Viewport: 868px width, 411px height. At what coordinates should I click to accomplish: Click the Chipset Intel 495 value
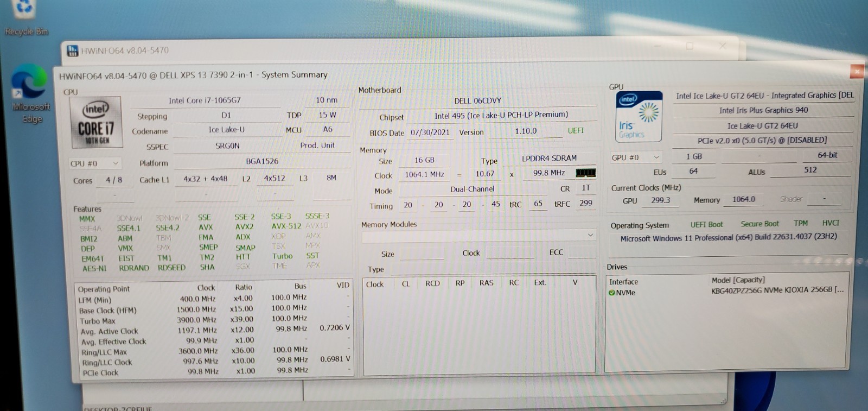(x=501, y=115)
